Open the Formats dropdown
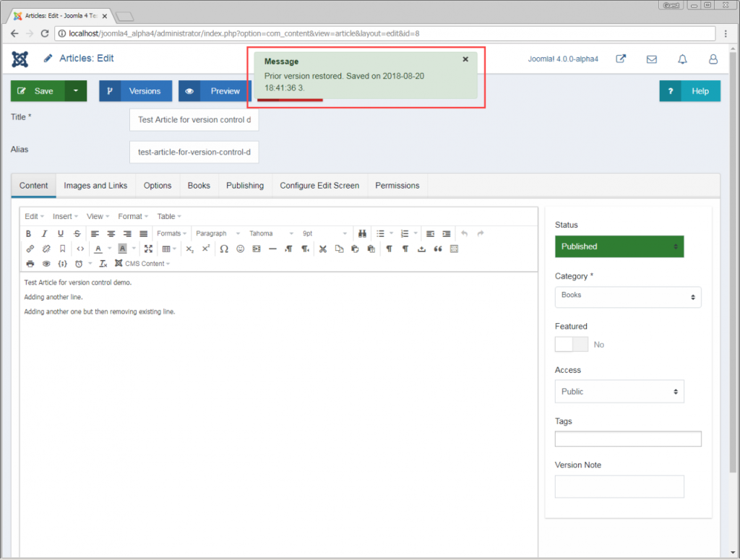 (171, 233)
